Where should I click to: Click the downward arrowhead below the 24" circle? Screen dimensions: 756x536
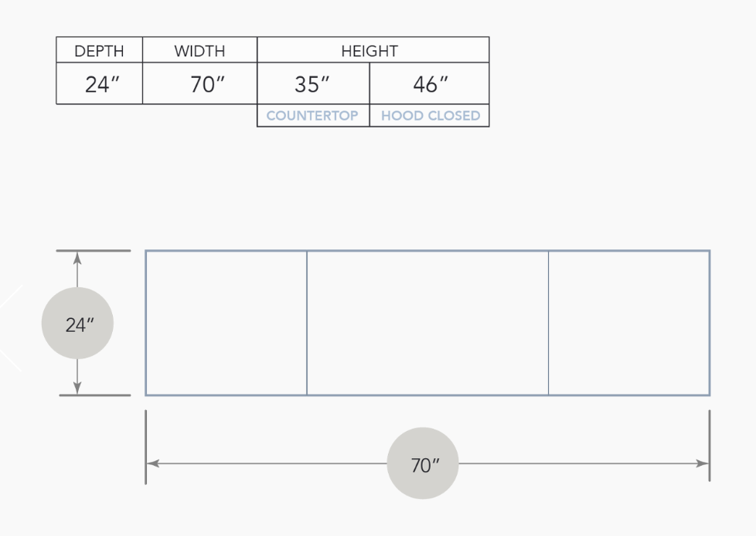click(77, 388)
